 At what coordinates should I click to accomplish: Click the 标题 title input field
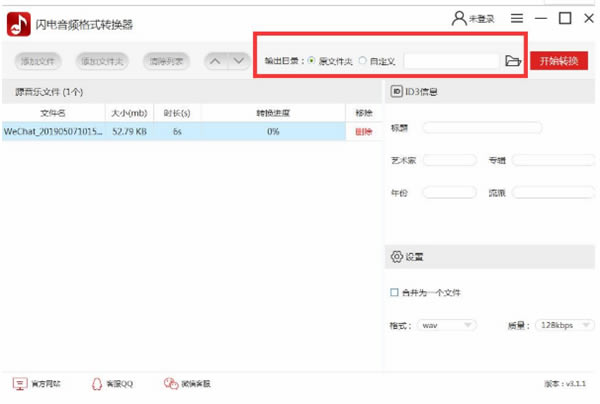tap(483, 128)
